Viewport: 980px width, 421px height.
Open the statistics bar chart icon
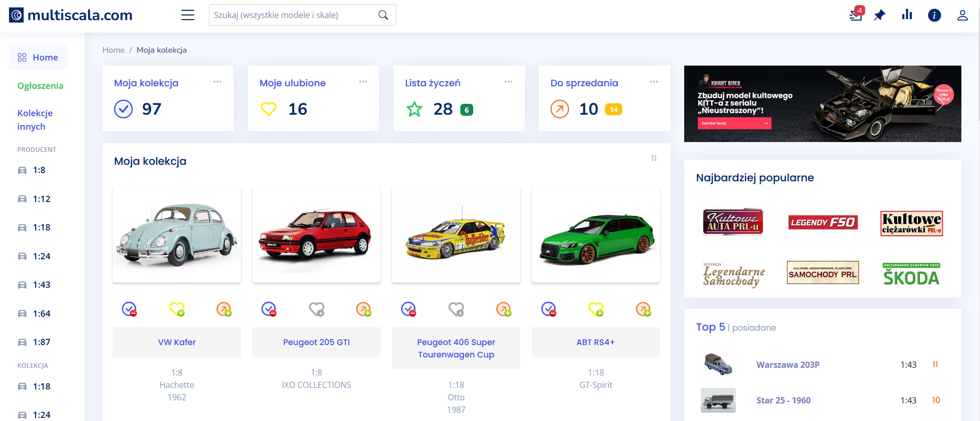pyautogui.click(x=907, y=14)
